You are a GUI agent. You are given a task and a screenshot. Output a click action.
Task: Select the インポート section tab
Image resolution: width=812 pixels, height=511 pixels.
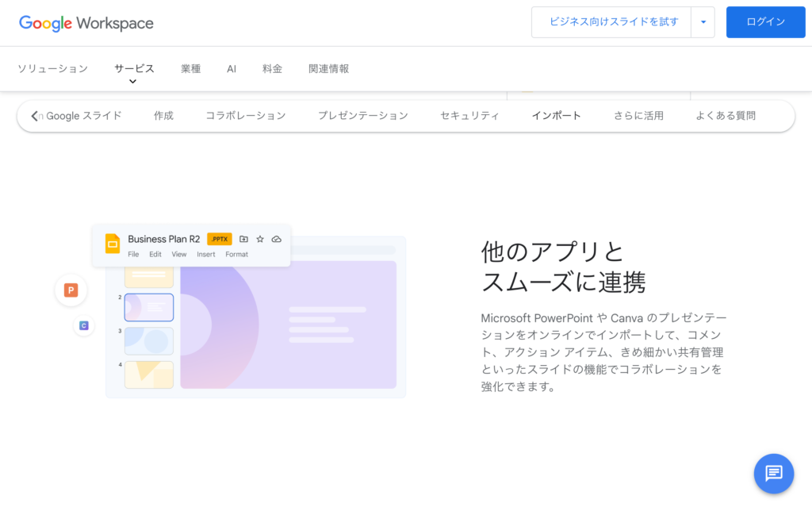[x=557, y=116]
